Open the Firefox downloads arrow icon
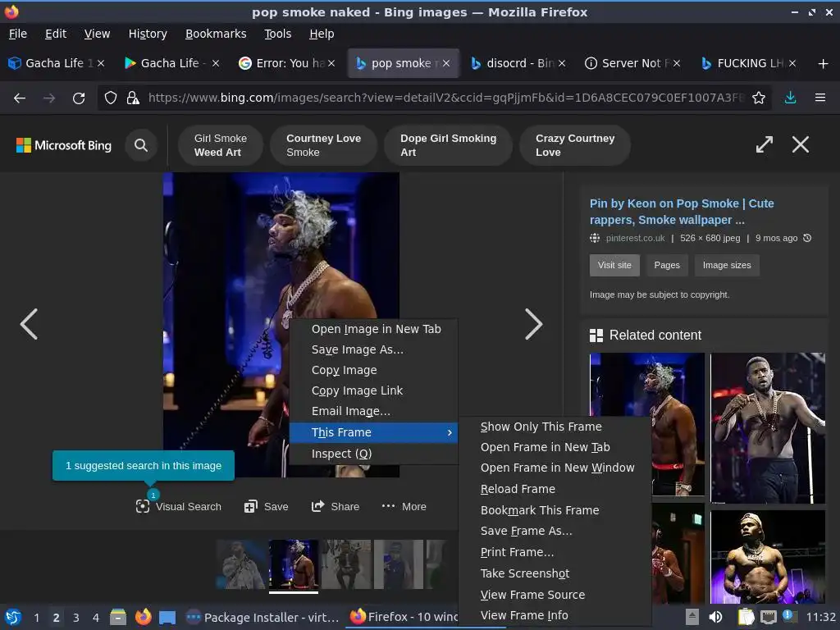Screen dimensions: 840x630 pos(790,98)
